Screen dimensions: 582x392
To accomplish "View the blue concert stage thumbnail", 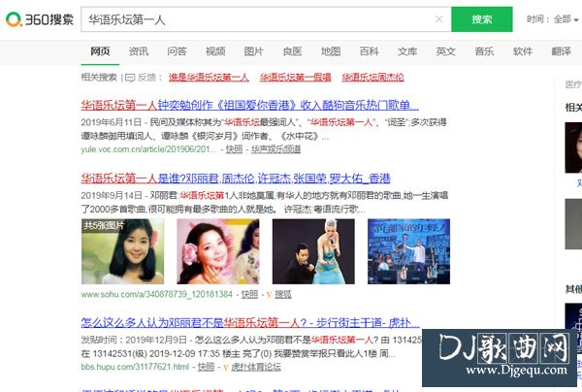I will 408,251.
